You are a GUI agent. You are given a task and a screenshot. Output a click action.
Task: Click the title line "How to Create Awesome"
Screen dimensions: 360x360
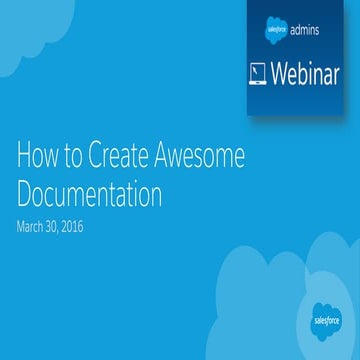tap(131, 155)
